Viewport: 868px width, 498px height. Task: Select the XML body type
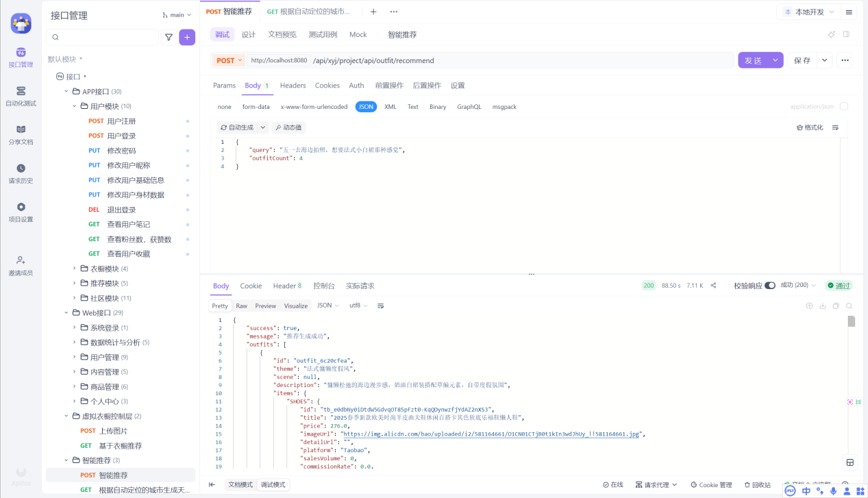point(390,107)
